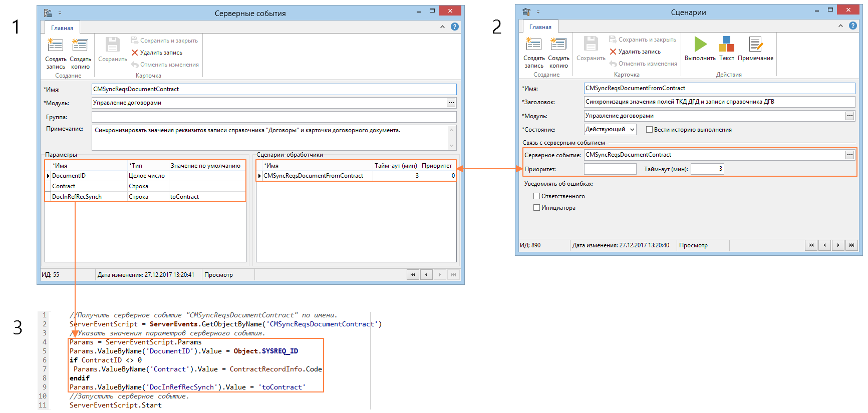
Task: Click toContract default value cell
Action: point(207,197)
